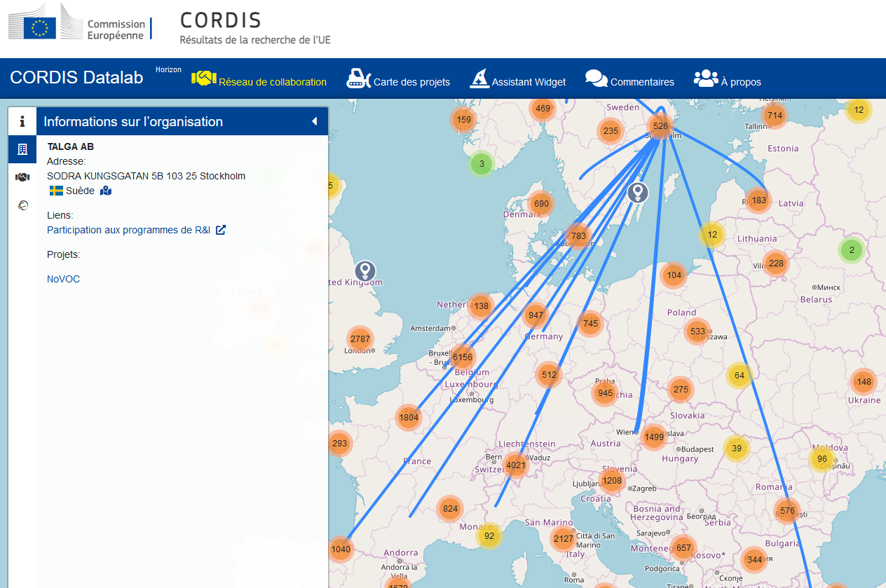Select the À propos menu item
The height and width of the screenshot is (588, 886).
click(x=727, y=81)
